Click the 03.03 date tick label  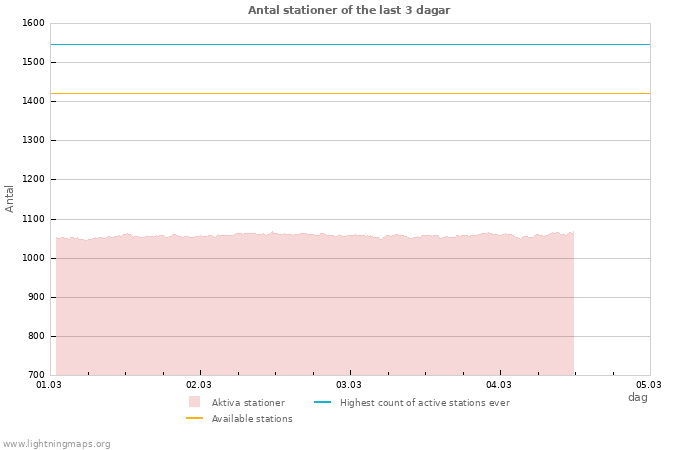point(349,384)
